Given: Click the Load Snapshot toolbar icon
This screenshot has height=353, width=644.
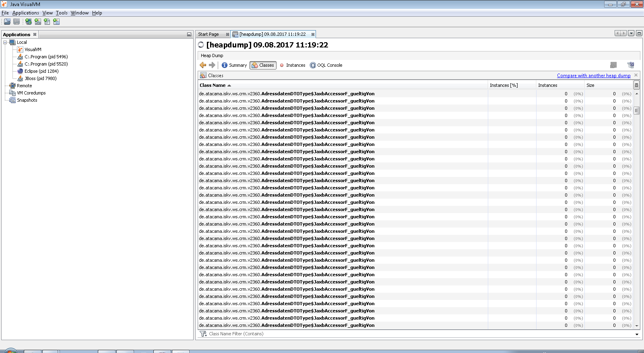Looking at the screenshot, I should [7, 22].
